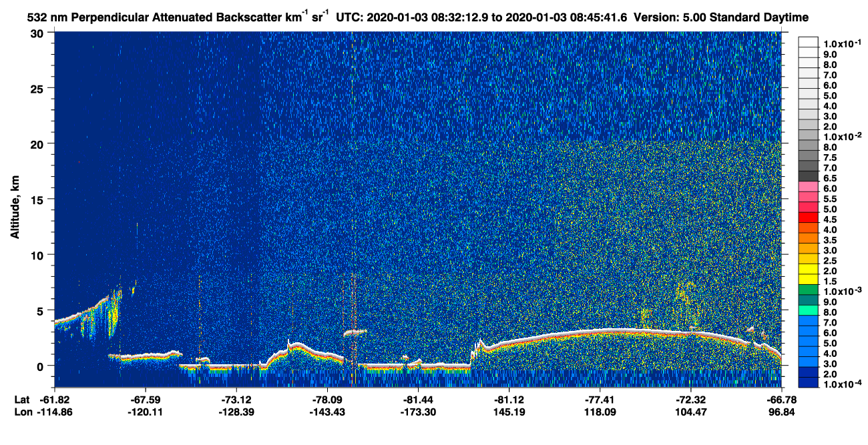Click the altitude tick label "10"
The image size is (868, 445).
point(39,254)
